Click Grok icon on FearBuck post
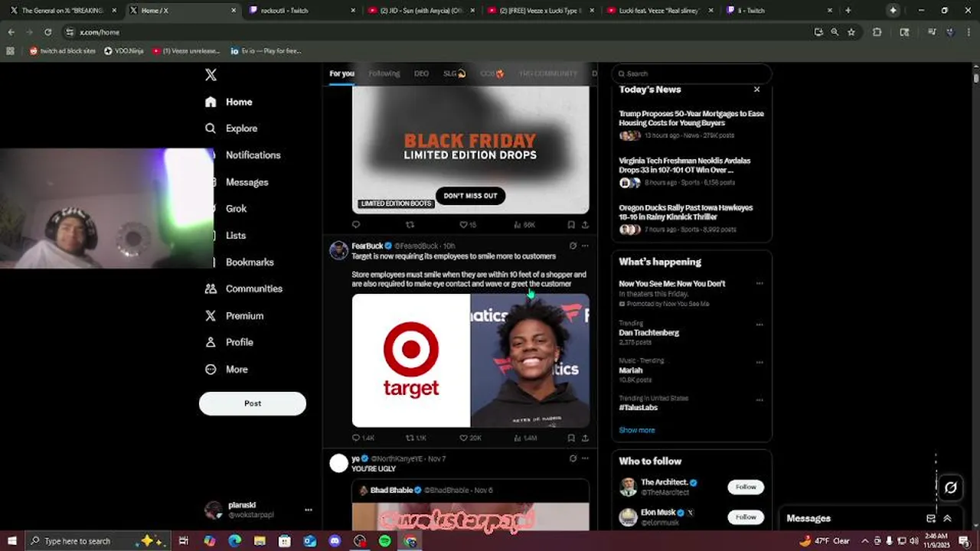Image resolution: width=980 pixels, height=551 pixels. [573, 246]
